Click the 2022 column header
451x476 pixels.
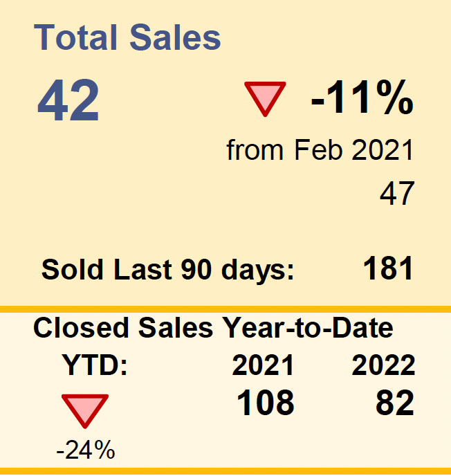pos(383,365)
